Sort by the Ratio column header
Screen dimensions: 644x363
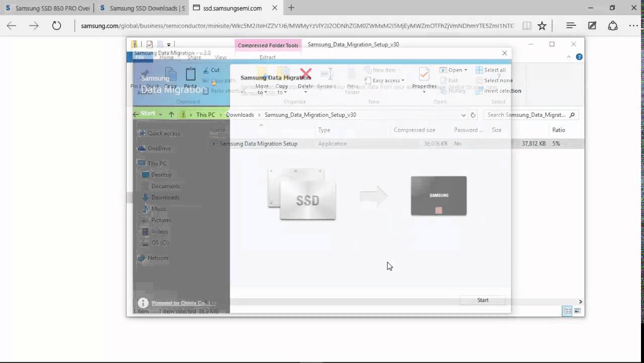pos(558,130)
